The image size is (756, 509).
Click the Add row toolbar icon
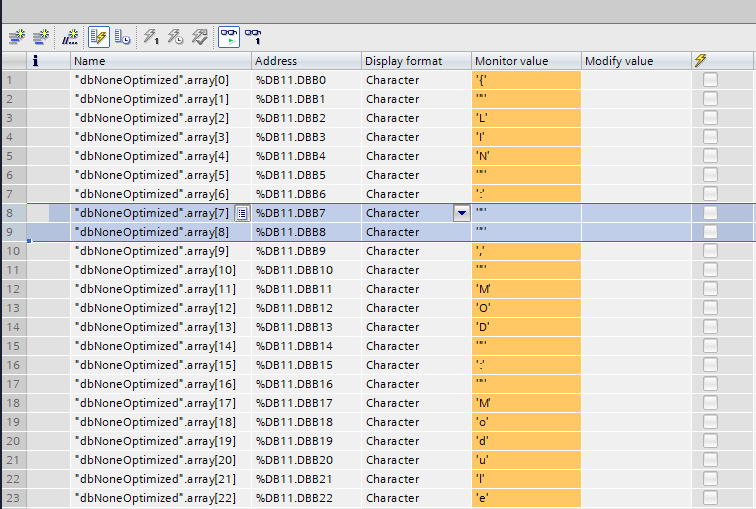click(x=41, y=37)
